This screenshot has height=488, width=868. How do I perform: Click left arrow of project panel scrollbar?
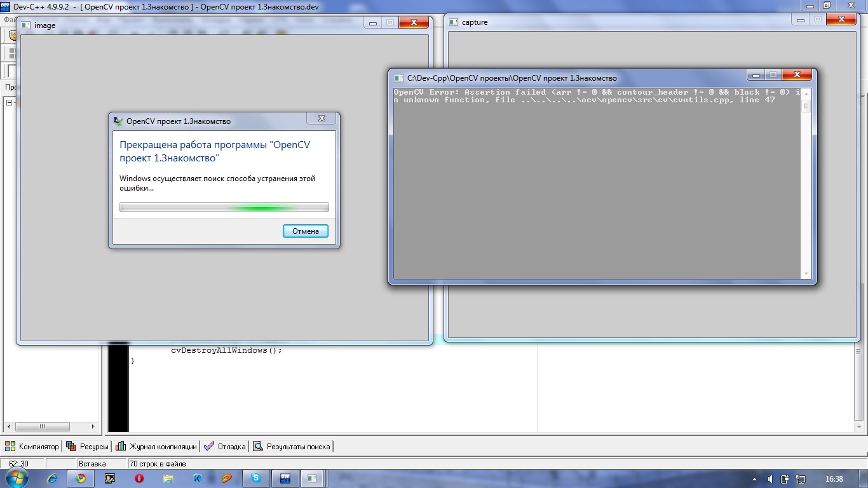point(10,427)
